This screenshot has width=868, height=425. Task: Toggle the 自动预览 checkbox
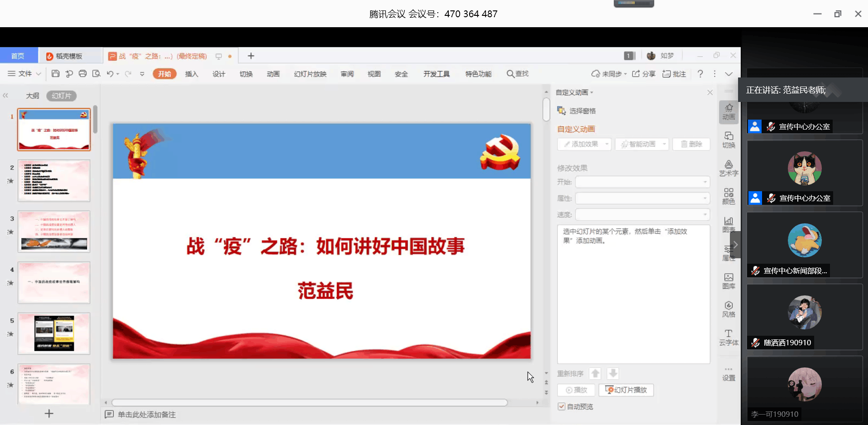[x=561, y=406]
